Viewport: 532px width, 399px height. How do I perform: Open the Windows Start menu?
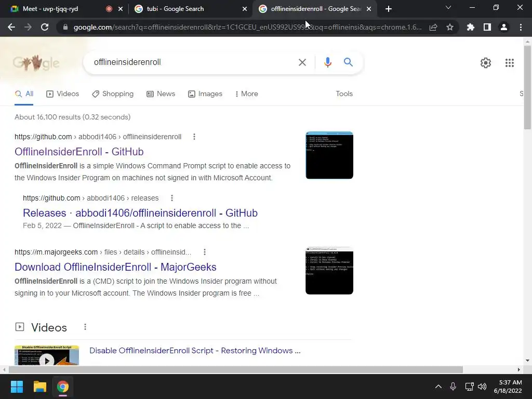click(x=17, y=387)
